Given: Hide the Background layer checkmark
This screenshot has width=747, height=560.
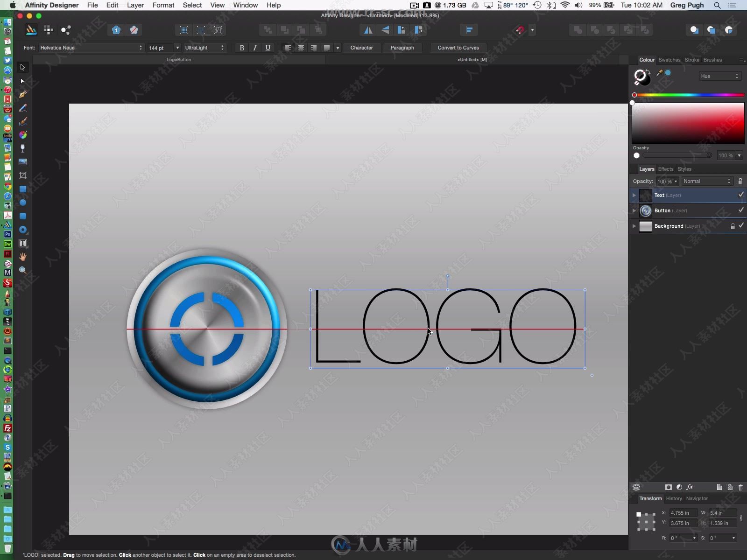Looking at the screenshot, I should (740, 225).
